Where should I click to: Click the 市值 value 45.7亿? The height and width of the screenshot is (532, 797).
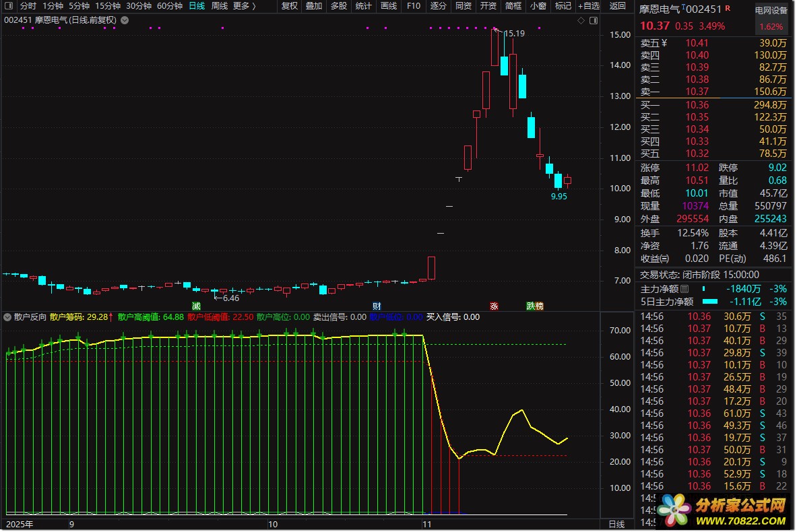click(773, 193)
